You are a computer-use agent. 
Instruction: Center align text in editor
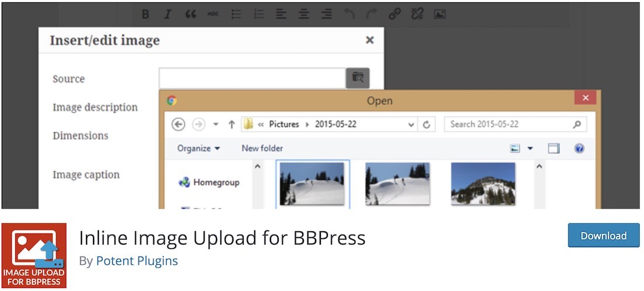[303, 15]
